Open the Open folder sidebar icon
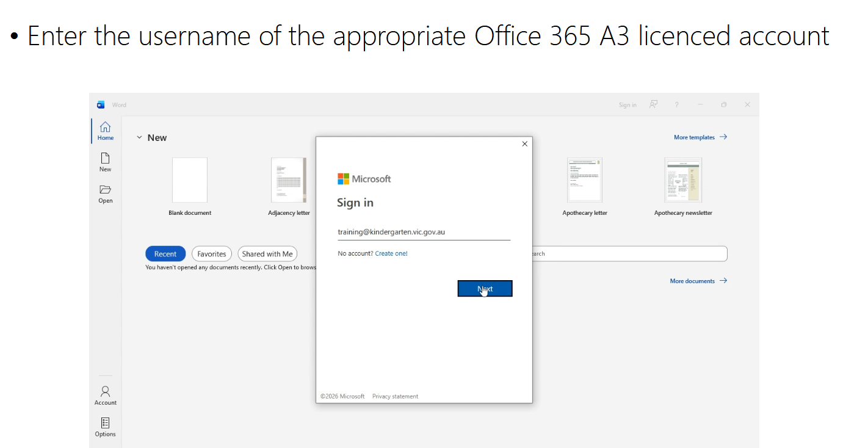This screenshot has height=448, width=868. [x=105, y=194]
